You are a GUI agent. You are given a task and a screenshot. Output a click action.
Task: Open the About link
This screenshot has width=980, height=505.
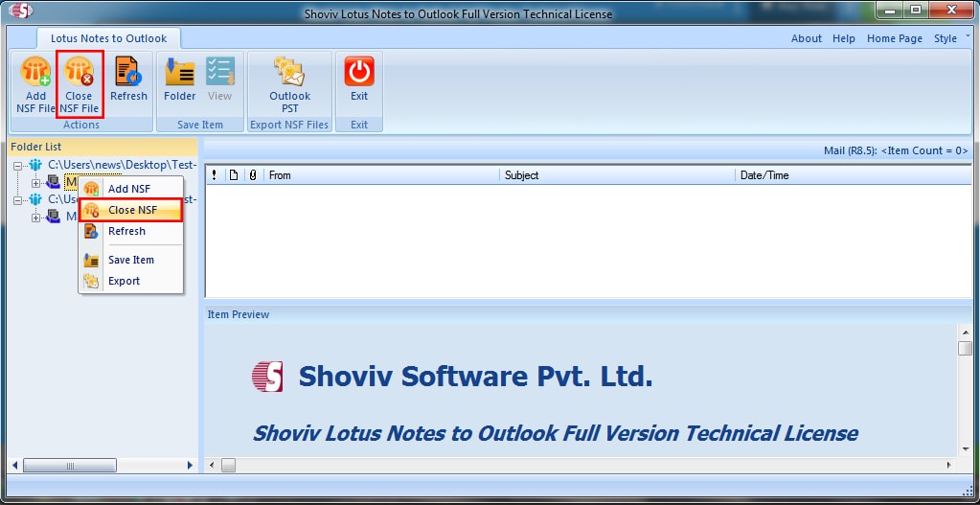[x=807, y=38]
